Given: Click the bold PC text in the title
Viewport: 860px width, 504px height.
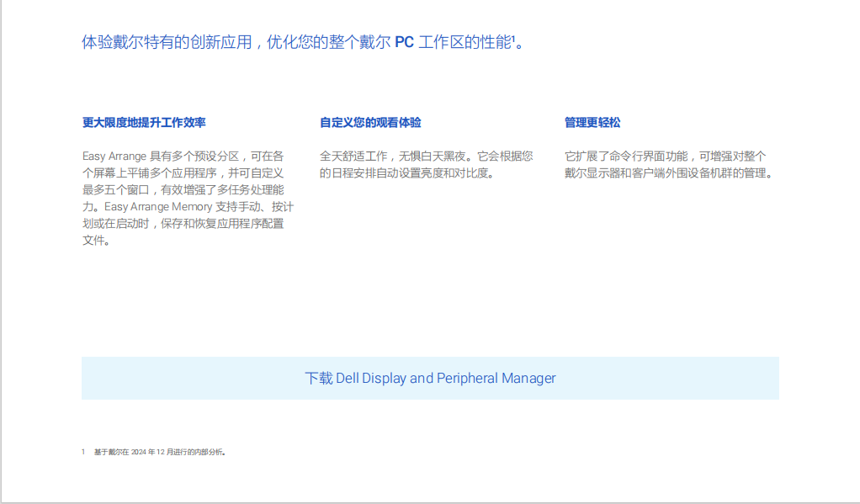Looking at the screenshot, I should [404, 42].
